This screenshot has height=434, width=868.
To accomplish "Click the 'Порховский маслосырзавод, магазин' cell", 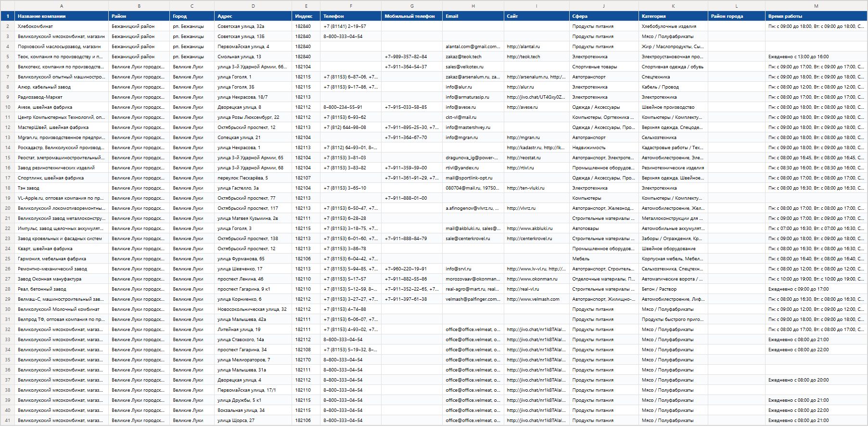I will (62, 47).
